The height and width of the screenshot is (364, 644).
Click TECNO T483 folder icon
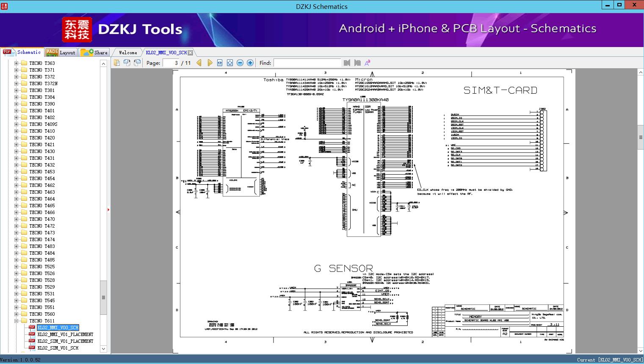(x=24, y=246)
